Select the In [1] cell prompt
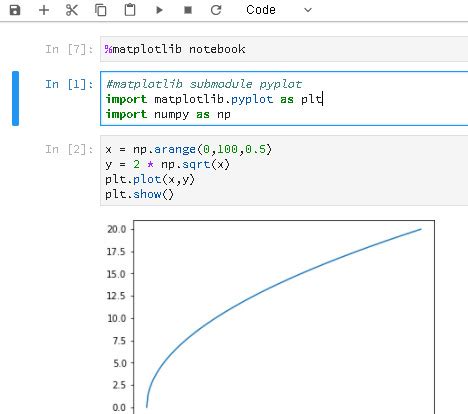This screenshot has width=468, height=414. click(x=69, y=84)
